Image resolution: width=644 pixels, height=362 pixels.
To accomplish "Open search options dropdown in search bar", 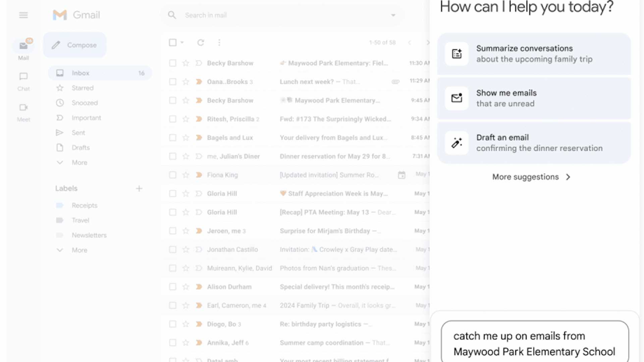I will click(393, 15).
